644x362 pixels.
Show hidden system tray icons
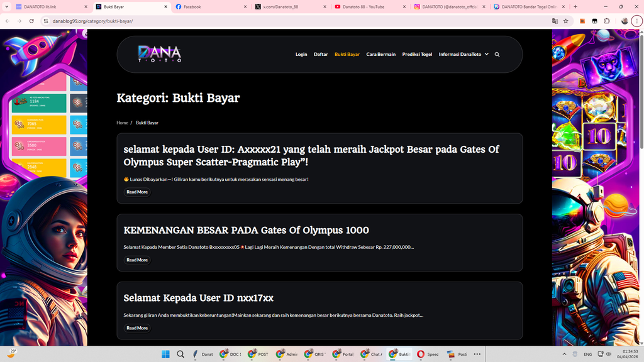tap(564, 354)
